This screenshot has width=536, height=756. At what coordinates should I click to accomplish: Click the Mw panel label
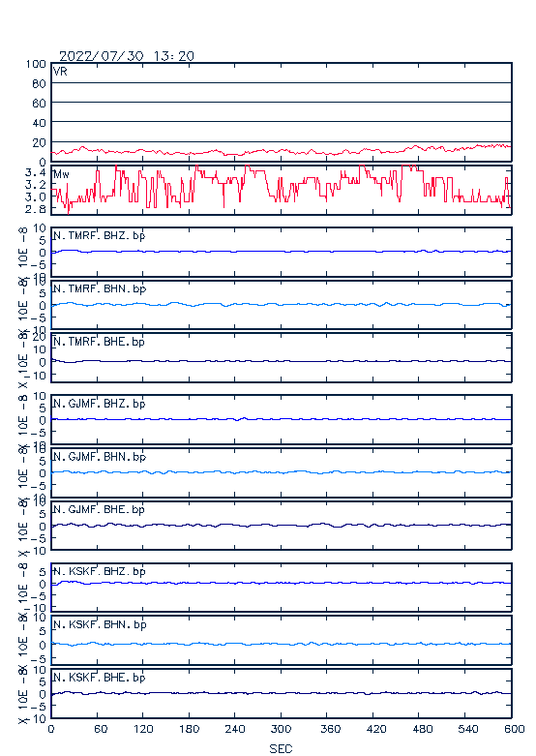click(61, 174)
